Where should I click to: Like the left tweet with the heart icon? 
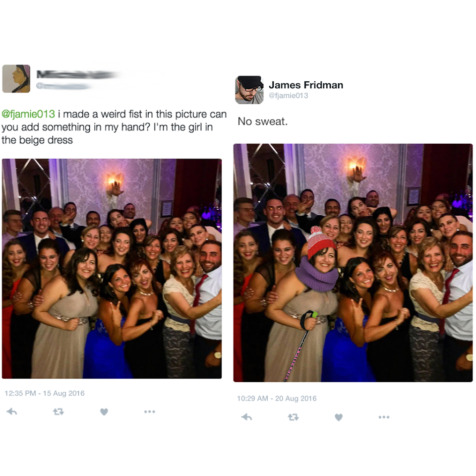point(104,412)
